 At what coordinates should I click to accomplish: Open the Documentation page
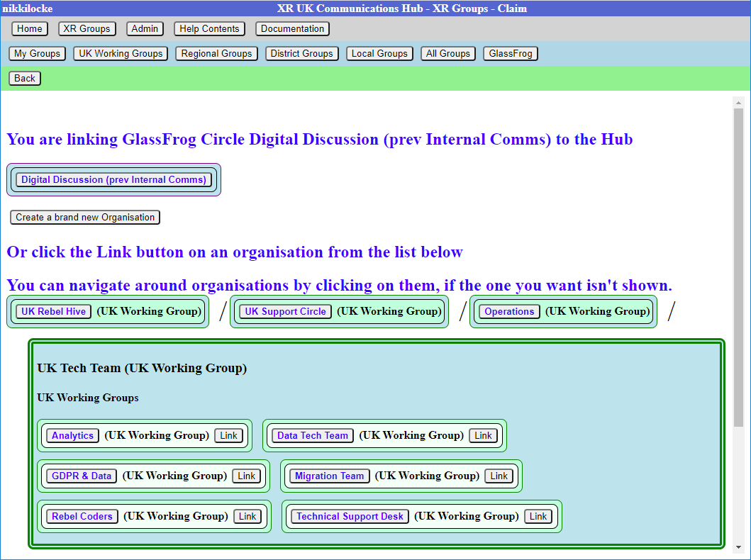(292, 29)
